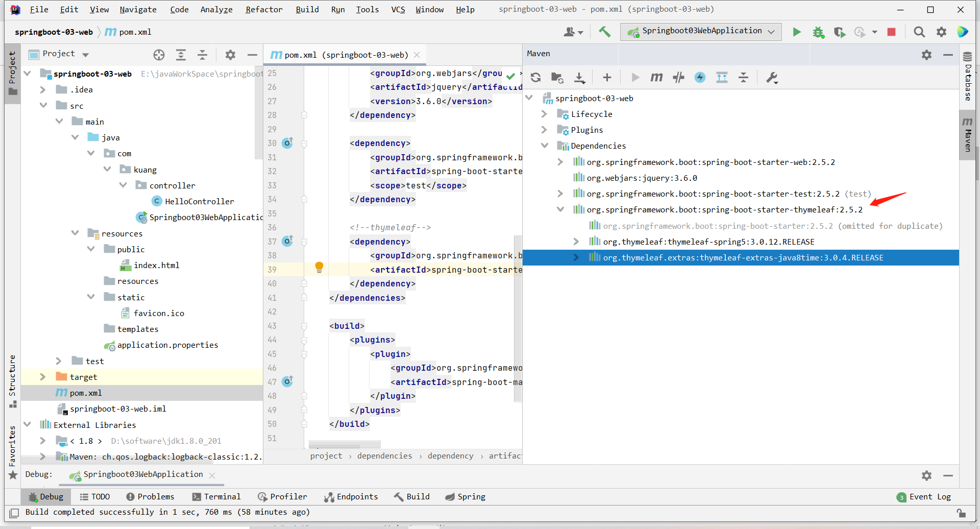Screen dimensions: 980x529
Task: Run Springboot03WebApplication with green play button
Action: [x=796, y=32]
